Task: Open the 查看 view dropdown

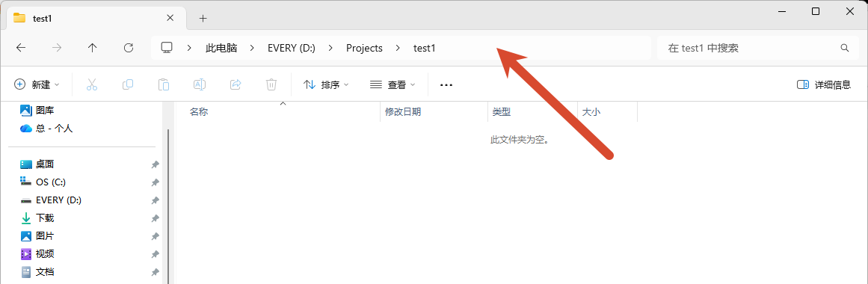Action: coord(393,84)
